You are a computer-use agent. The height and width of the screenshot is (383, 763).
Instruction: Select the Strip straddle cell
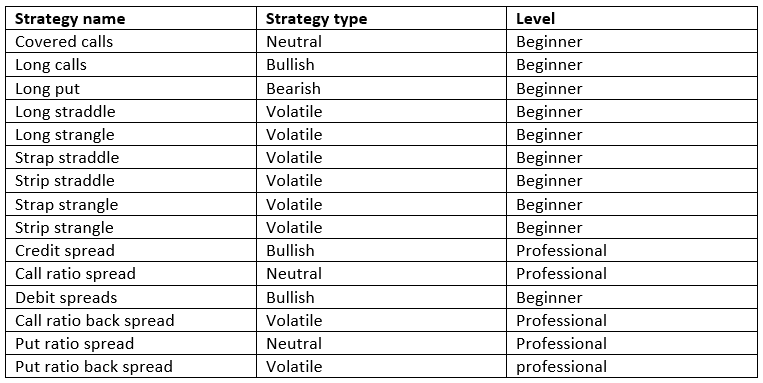click(x=131, y=181)
